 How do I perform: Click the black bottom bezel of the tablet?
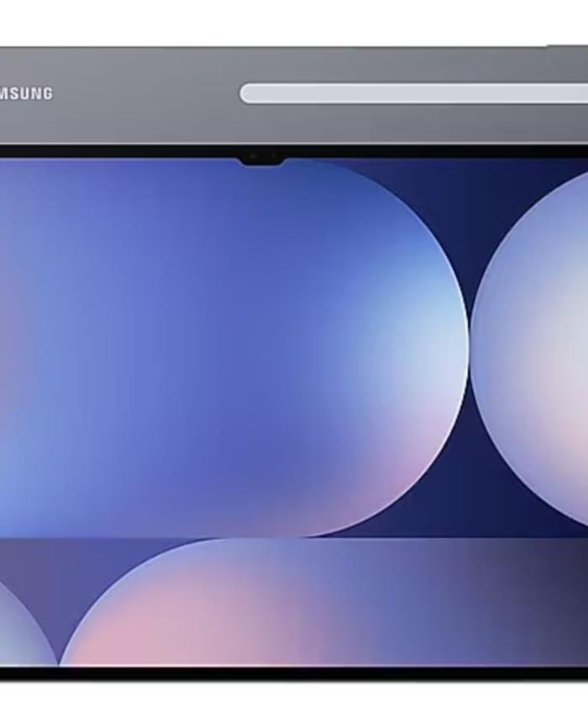click(294, 673)
